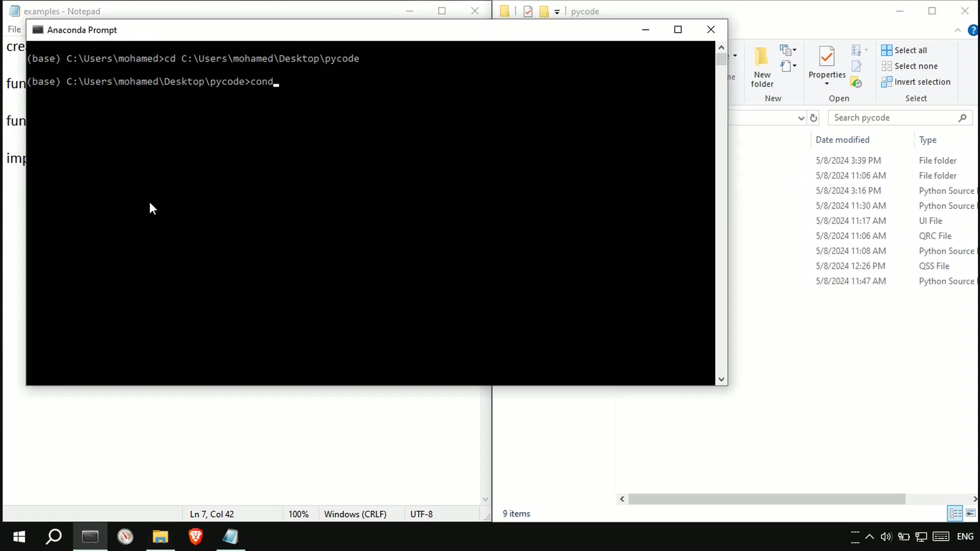
Task: Start a search in the Search pycode box
Action: 898,118
